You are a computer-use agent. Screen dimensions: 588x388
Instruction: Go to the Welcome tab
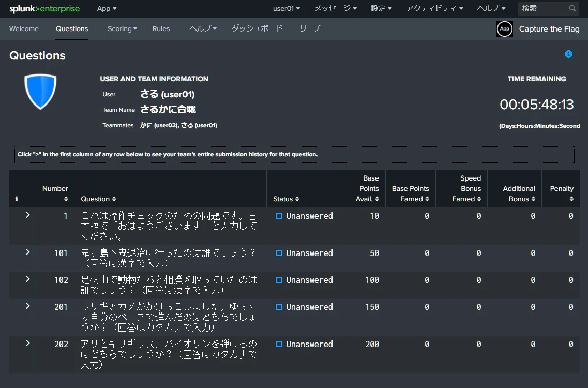[24, 29]
